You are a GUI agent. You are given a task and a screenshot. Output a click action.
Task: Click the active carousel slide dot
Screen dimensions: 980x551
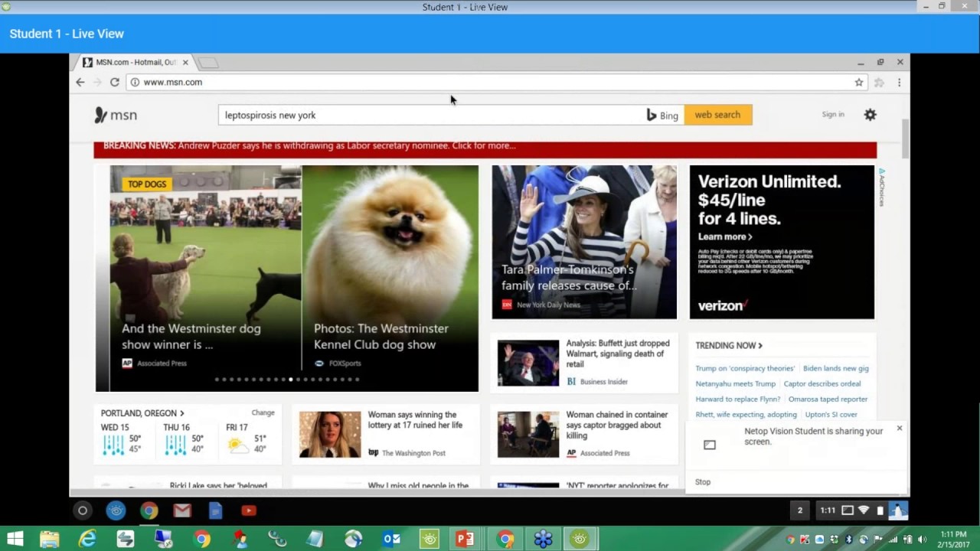coord(290,380)
